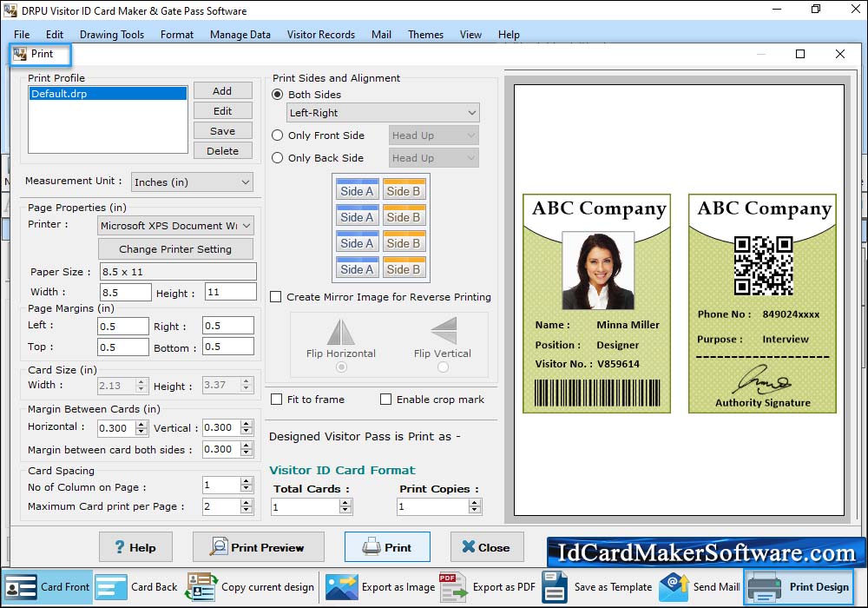Click the first Side A layout tile
This screenshot has height=608, width=868.
click(x=357, y=189)
